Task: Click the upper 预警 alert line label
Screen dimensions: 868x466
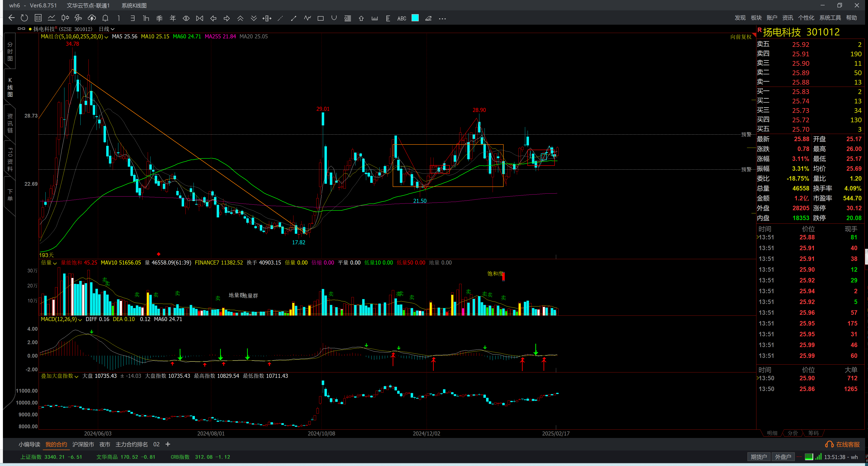Action: coord(746,134)
